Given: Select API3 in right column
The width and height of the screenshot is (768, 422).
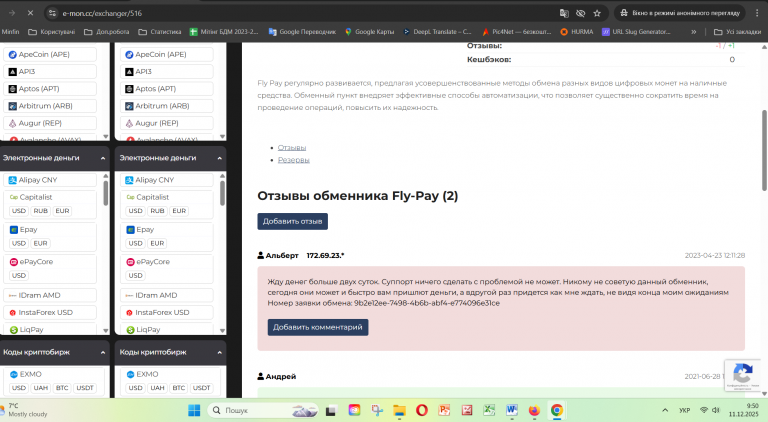Looking at the screenshot, I should [167, 71].
